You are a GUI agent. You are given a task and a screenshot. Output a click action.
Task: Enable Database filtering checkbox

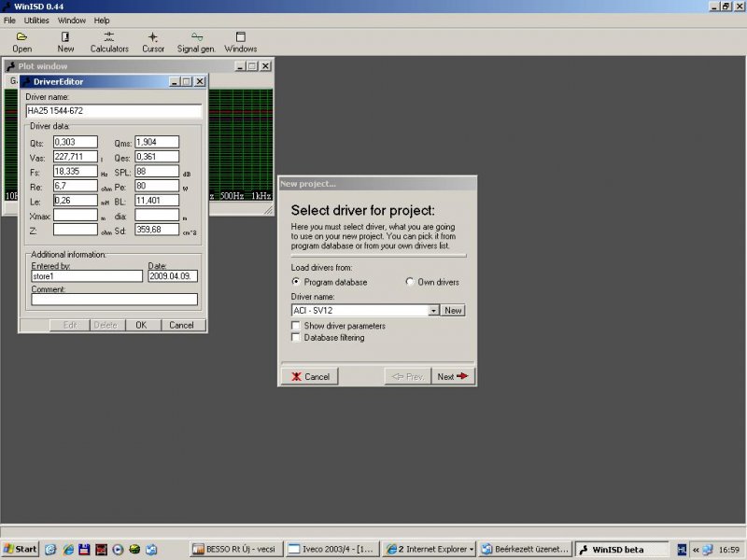296,338
